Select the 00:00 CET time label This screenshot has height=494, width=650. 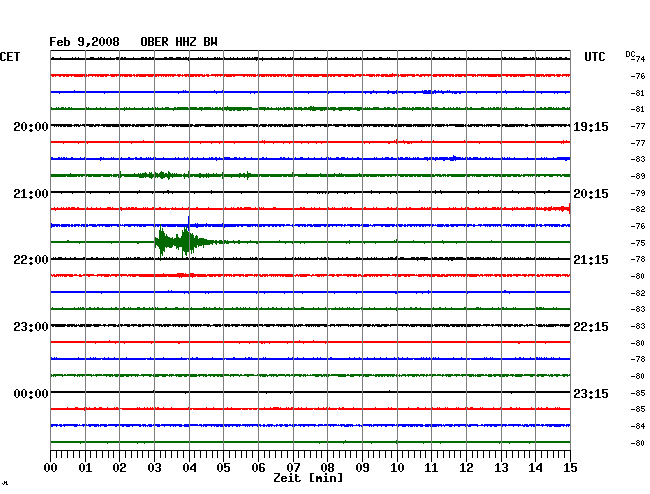pos(31,393)
